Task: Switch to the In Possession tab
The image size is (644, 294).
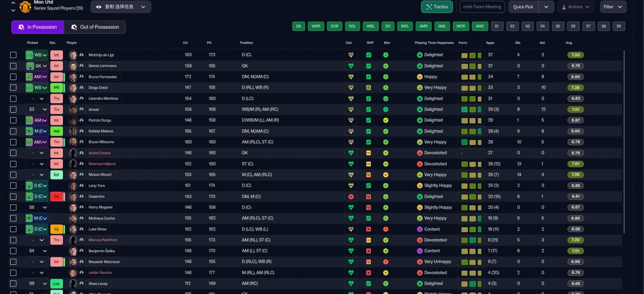Action: click(x=38, y=27)
